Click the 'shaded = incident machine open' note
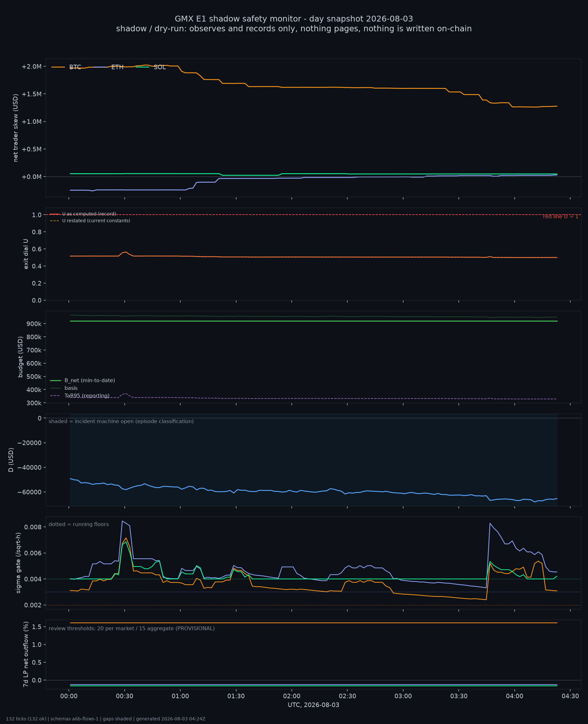Image resolution: width=588 pixels, height=724 pixels. [x=121, y=421]
